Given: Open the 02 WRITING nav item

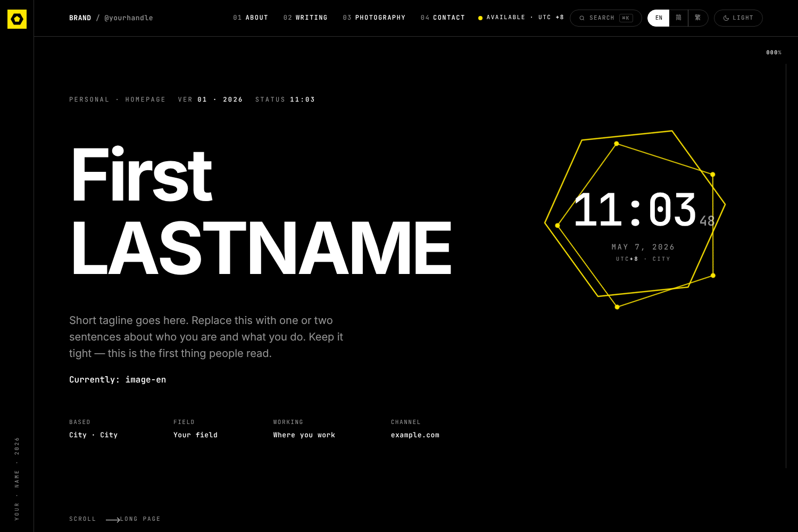Looking at the screenshot, I should coord(305,18).
